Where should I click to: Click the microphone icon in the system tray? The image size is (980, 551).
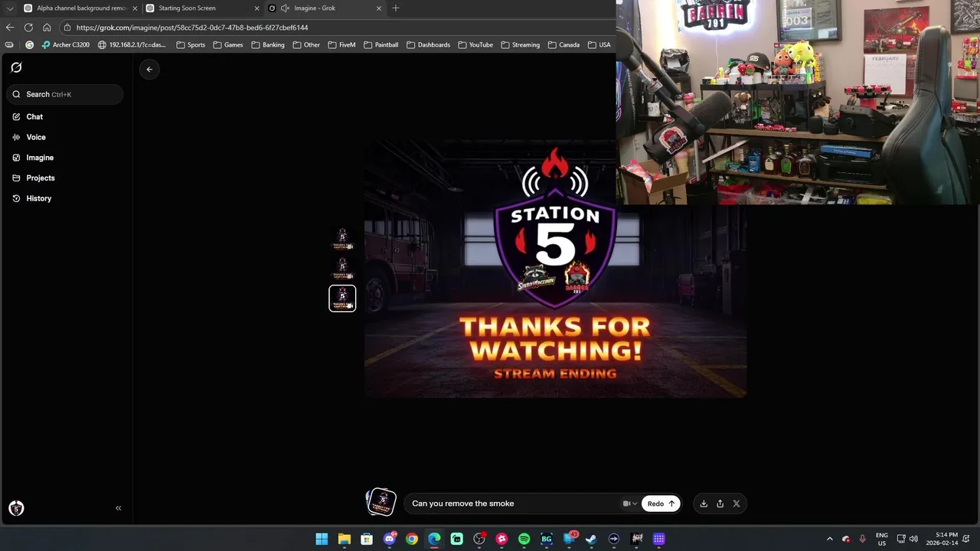pyautogui.click(x=863, y=539)
